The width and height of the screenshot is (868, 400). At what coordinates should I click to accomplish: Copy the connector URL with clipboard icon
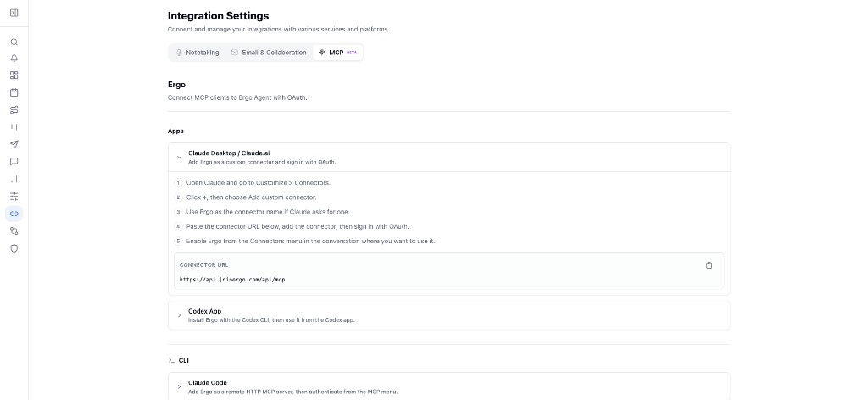[x=709, y=265]
